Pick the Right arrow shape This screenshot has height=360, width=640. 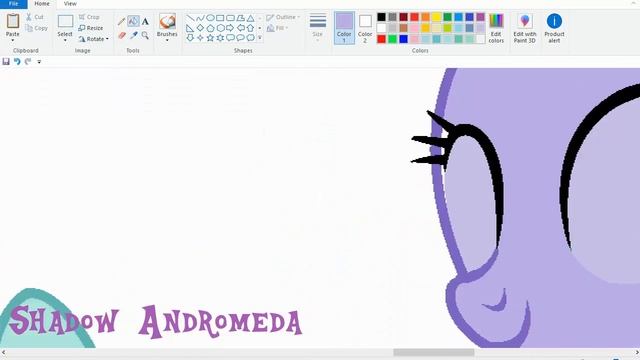click(x=230, y=28)
